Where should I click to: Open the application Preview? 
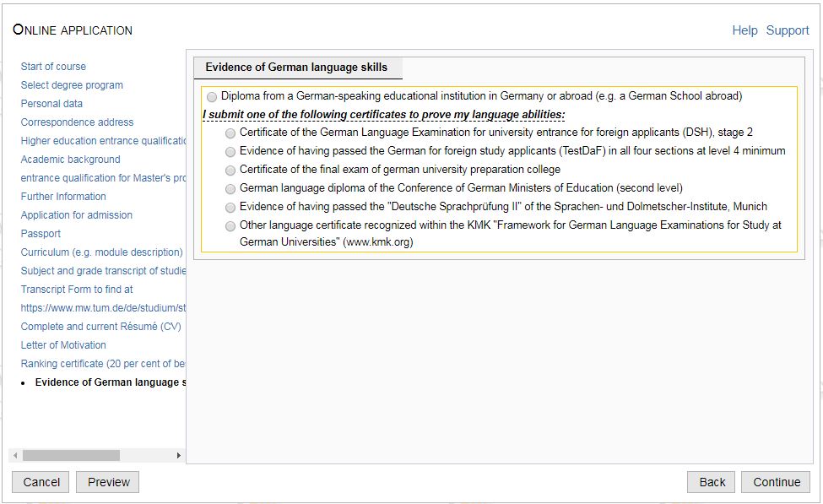click(108, 482)
